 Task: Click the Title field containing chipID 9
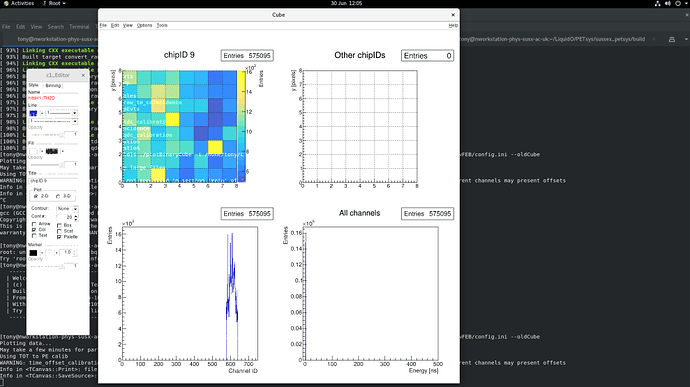tap(53, 181)
